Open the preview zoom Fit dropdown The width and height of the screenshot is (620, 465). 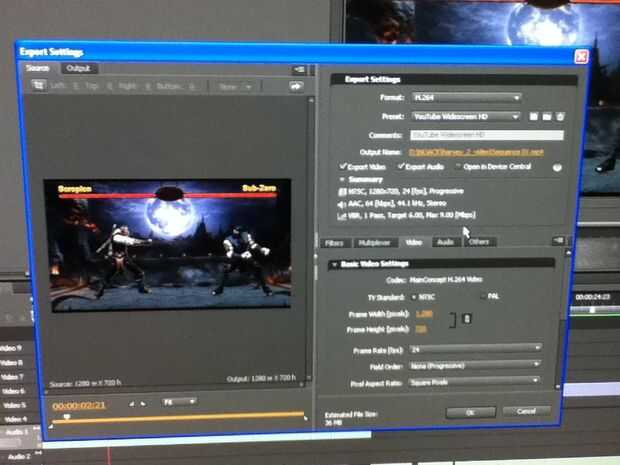click(x=179, y=402)
